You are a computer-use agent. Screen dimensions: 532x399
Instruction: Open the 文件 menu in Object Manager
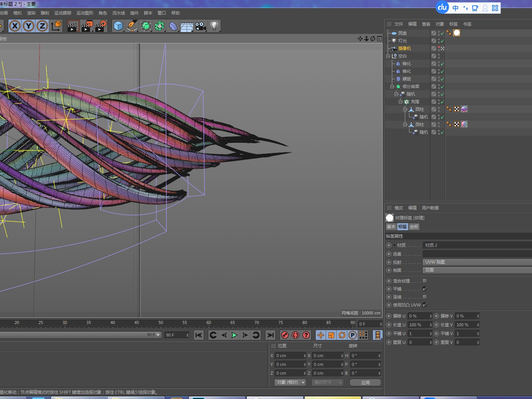(398, 24)
